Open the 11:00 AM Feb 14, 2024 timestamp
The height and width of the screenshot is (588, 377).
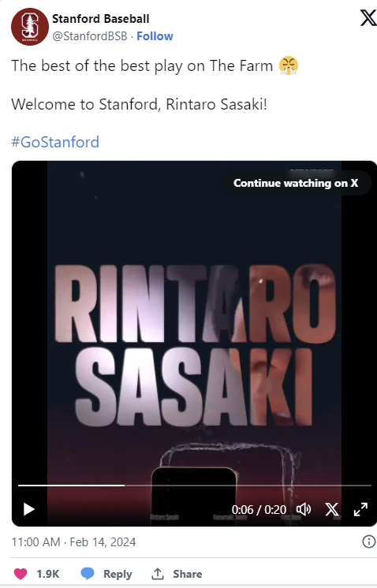73,541
